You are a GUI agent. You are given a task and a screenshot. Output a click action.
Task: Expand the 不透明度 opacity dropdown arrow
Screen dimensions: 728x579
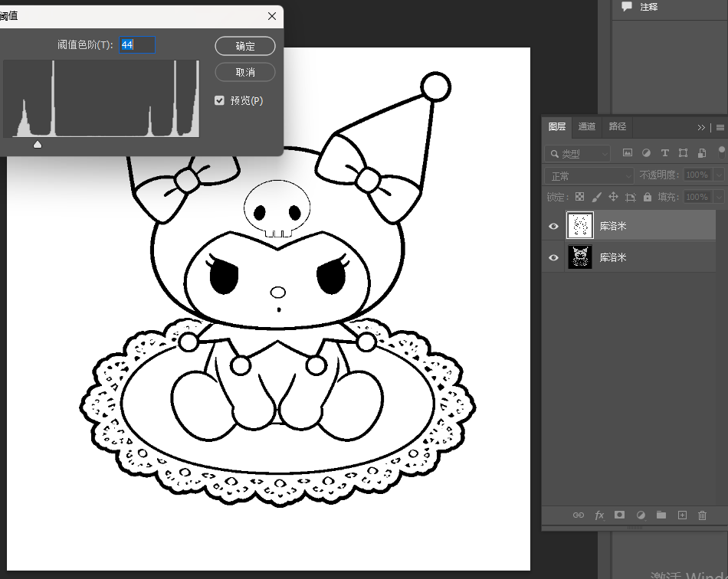(x=719, y=175)
